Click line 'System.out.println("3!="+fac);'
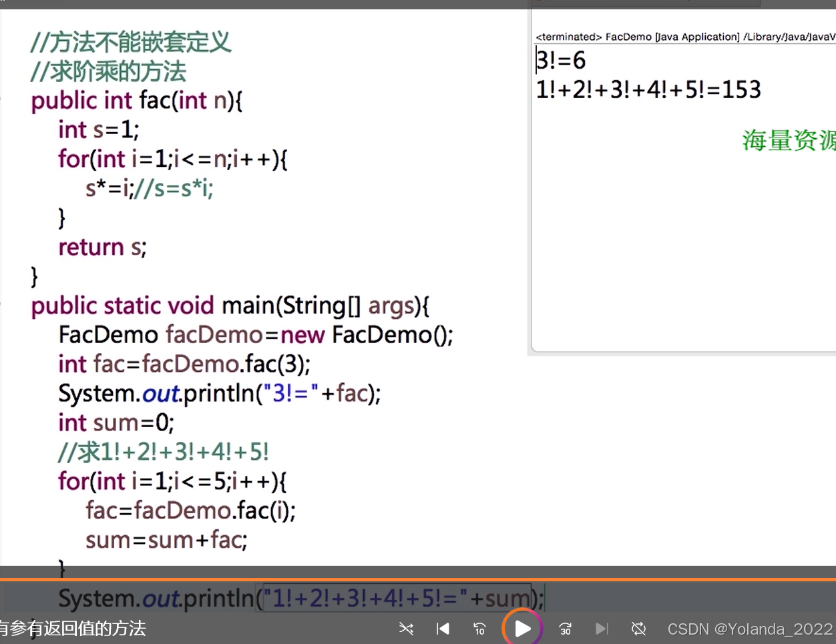The width and height of the screenshot is (836, 644). tap(220, 393)
